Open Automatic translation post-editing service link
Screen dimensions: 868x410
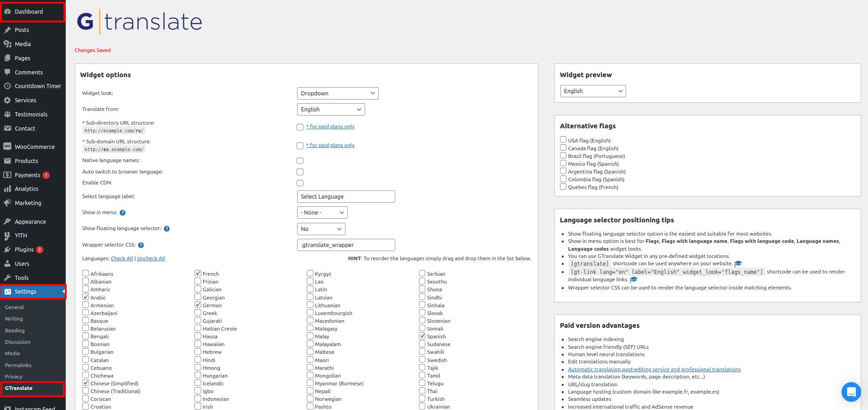[654, 369]
